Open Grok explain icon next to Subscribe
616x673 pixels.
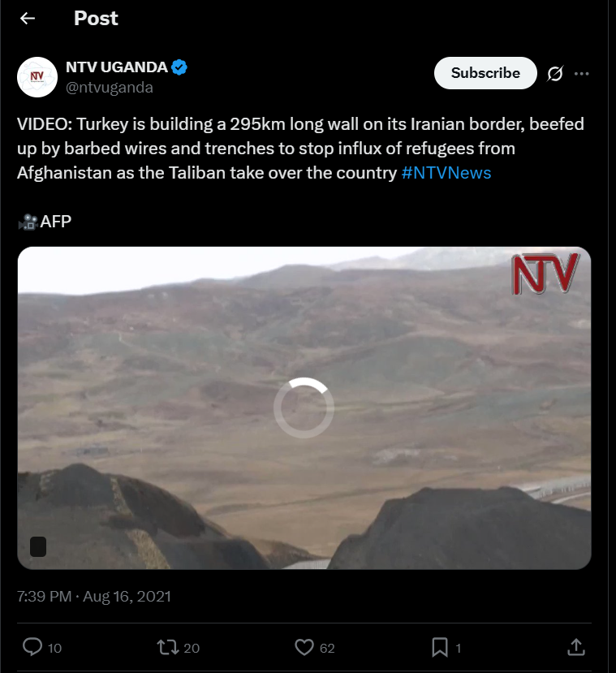(554, 73)
